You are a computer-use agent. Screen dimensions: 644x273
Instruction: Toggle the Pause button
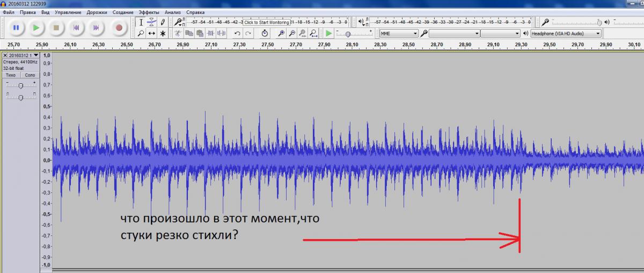[16, 27]
